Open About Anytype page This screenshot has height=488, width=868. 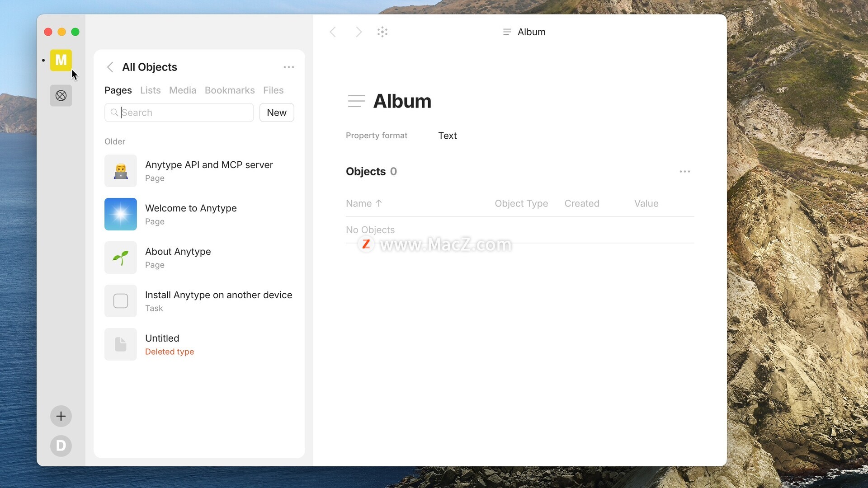[x=199, y=258]
